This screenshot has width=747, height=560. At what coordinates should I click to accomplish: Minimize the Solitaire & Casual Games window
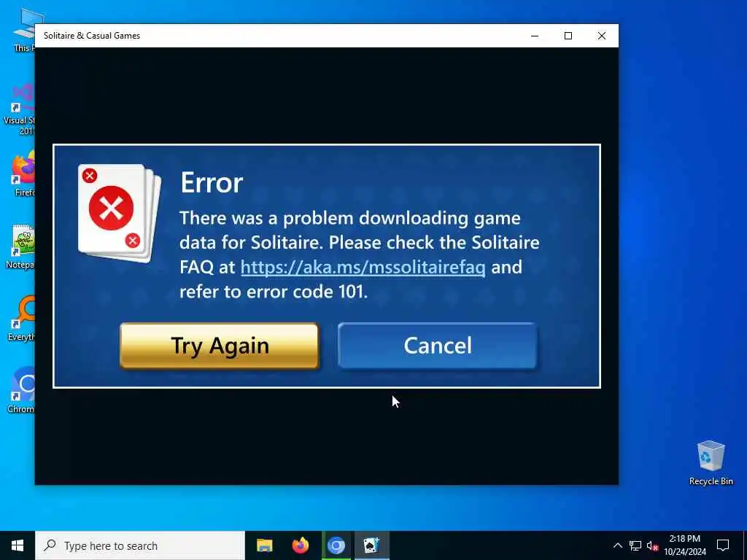coord(535,36)
